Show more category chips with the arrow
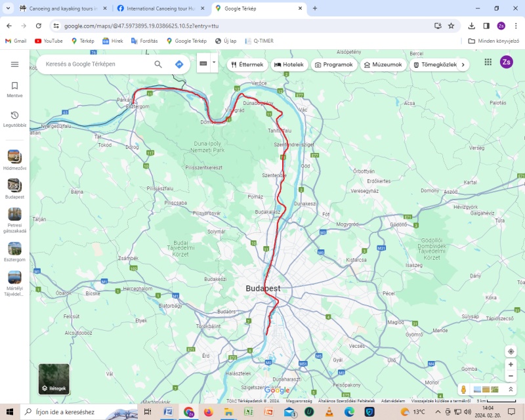Screen dimensions: 525x420 coord(463,65)
